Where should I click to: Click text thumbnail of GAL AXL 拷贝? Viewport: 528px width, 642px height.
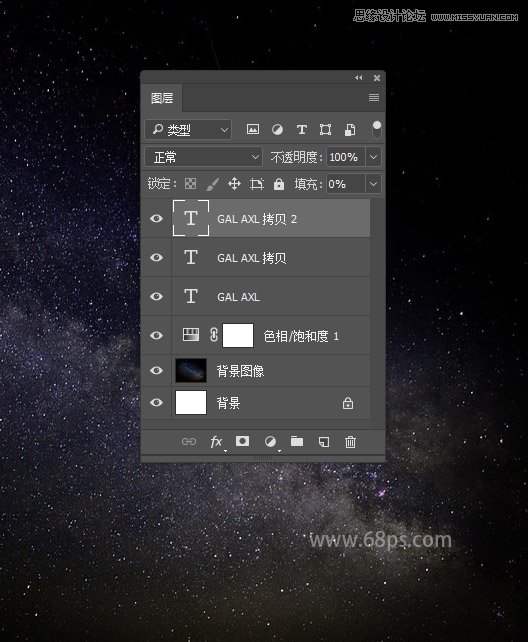click(191, 258)
